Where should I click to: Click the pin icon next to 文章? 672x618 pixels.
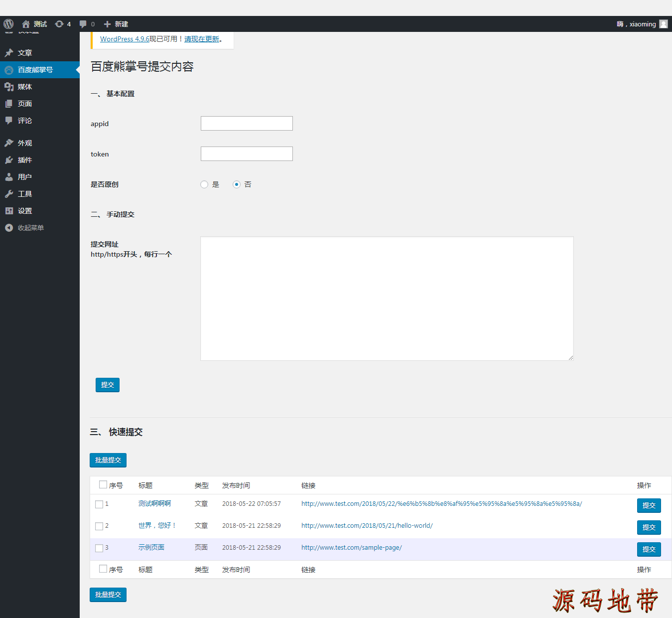tap(9, 53)
